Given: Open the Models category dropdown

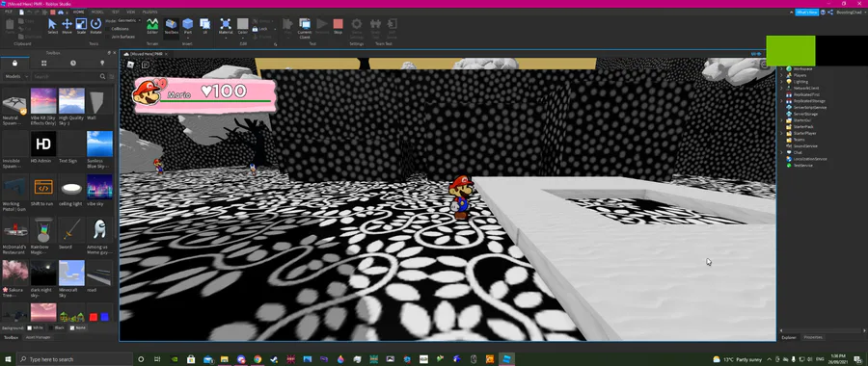Looking at the screenshot, I should click(x=16, y=76).
